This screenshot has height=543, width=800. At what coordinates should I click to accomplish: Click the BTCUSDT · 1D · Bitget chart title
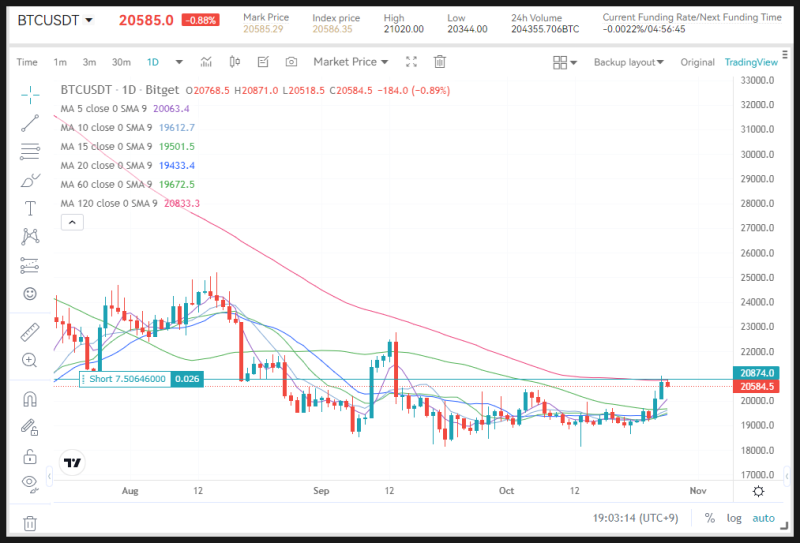[x=120, y=90]
